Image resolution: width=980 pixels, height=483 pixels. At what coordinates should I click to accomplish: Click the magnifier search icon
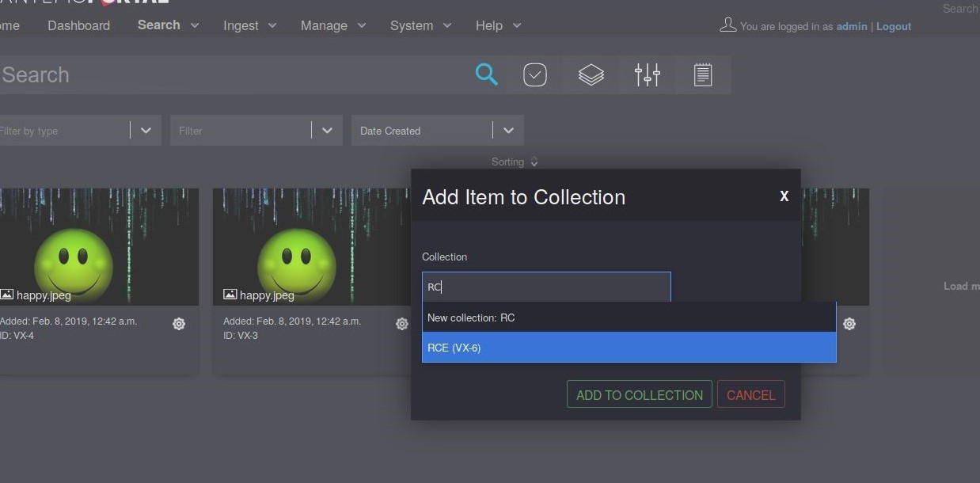pos(487,75)
